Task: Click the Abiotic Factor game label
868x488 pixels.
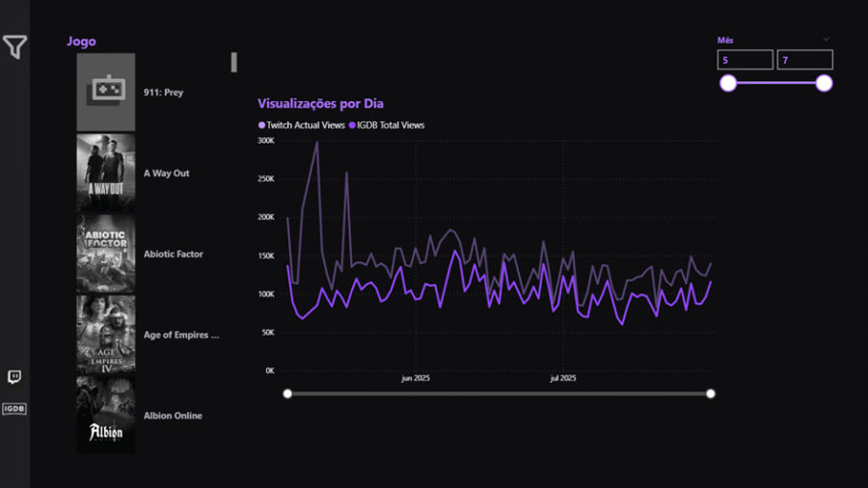Action: click(174, 255)
